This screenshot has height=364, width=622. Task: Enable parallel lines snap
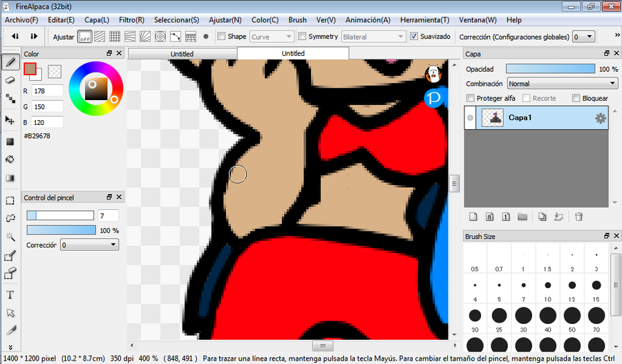100,37
